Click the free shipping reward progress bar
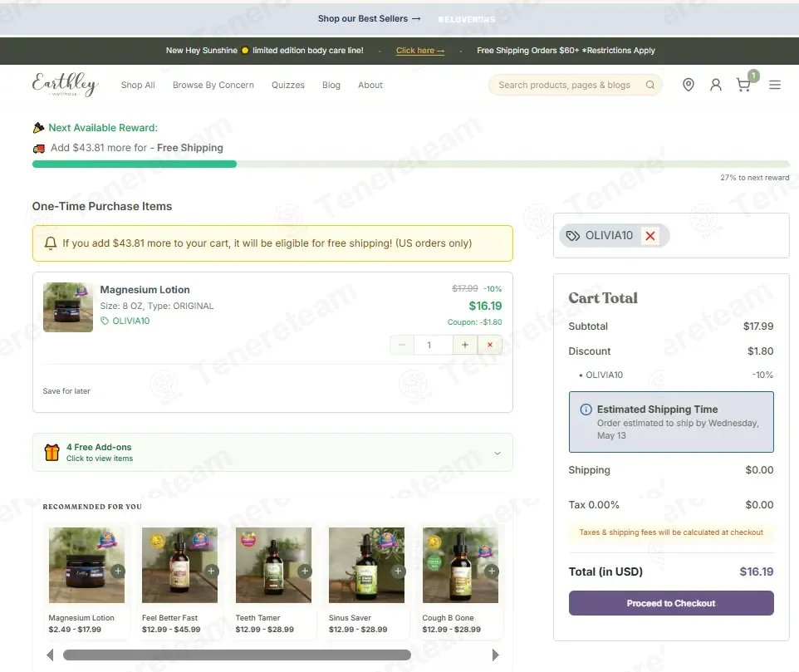This screenshot has width=799, height=672. coord(410,164)
